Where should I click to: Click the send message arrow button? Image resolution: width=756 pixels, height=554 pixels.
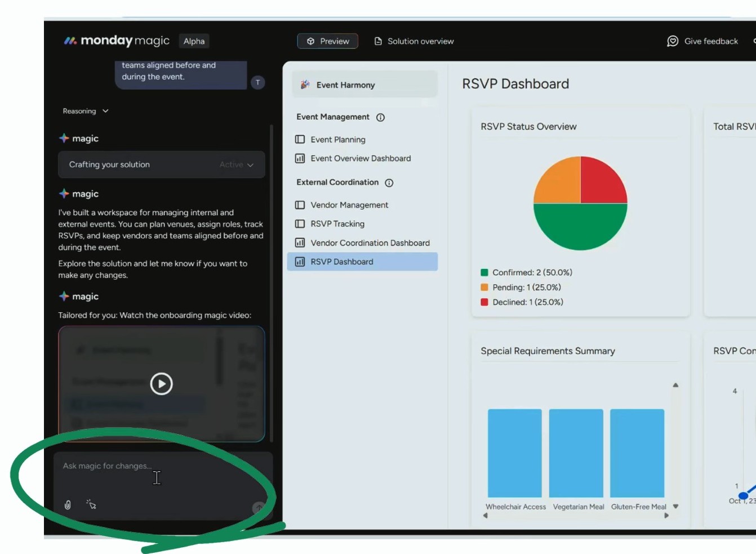[x=259, y=508]
